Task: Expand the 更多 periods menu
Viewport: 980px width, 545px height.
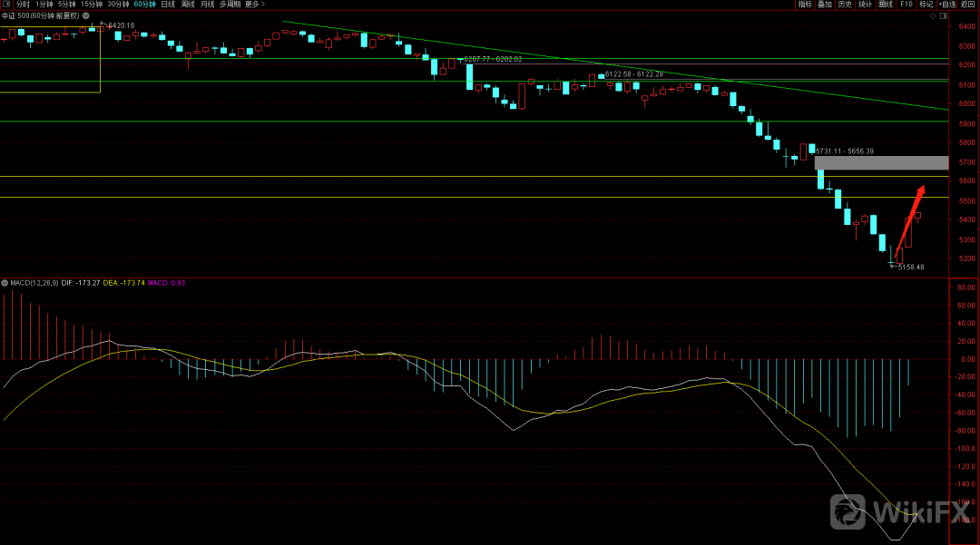Action: 255,5
